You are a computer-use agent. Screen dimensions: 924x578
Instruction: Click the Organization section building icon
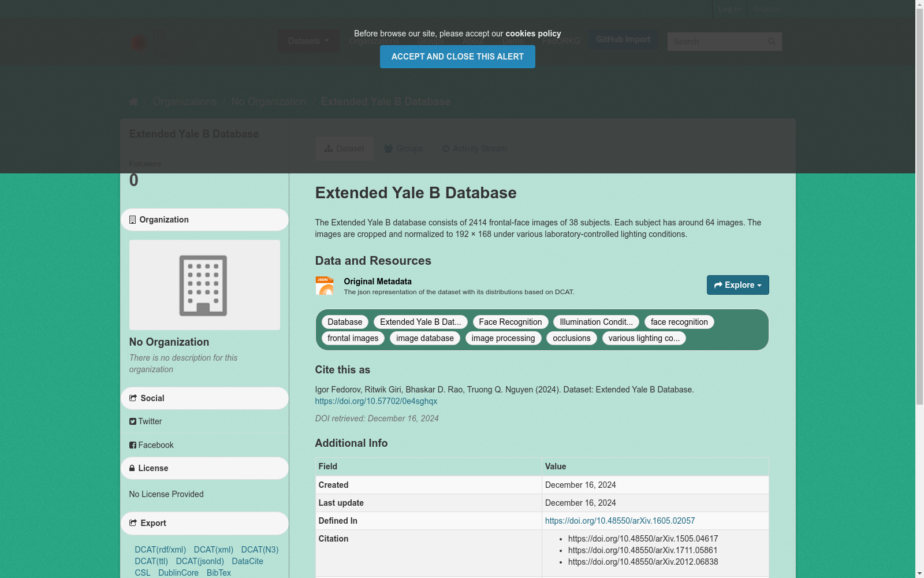[132, 220]
